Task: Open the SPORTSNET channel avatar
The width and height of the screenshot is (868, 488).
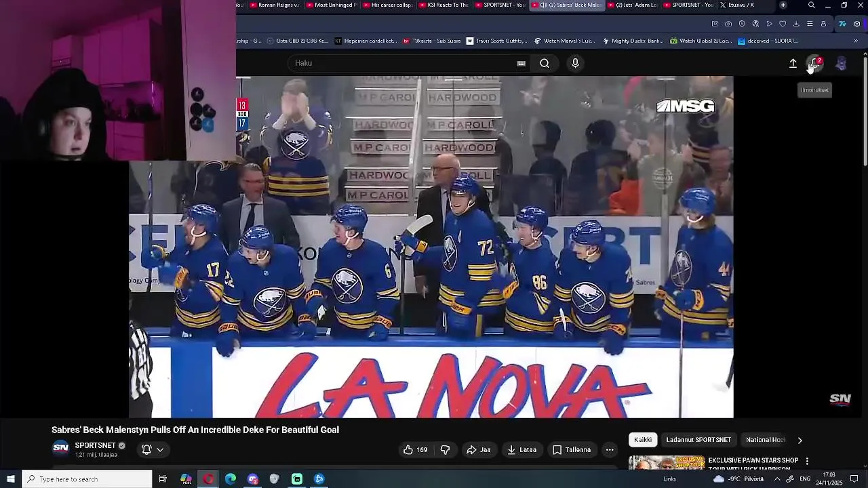Action: tap(61, 447)
